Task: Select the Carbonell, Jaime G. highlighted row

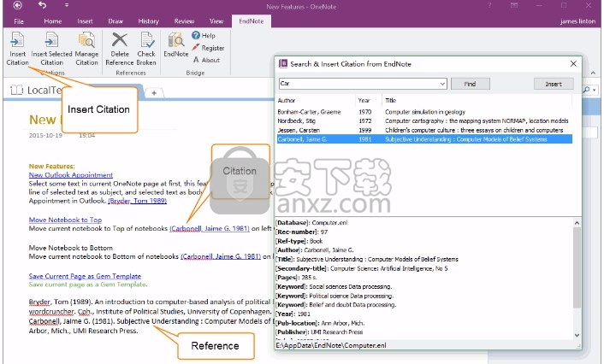Action: coord(424,139)
